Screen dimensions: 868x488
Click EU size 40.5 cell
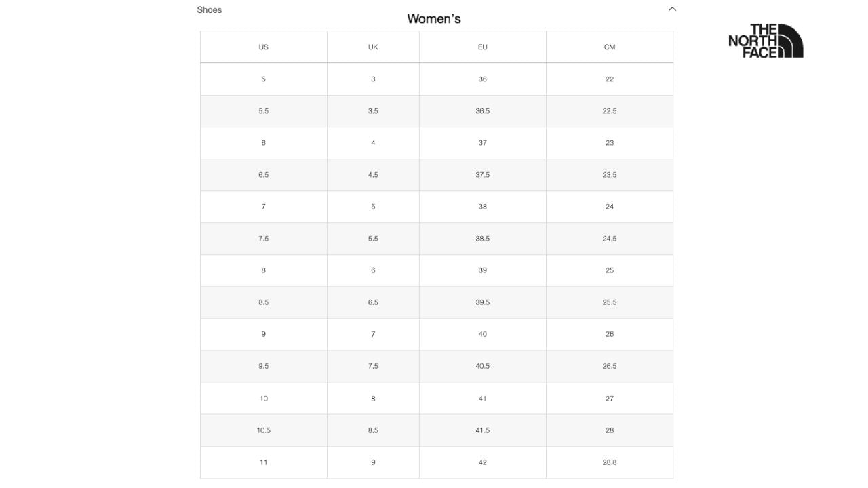tap(482, 365)
